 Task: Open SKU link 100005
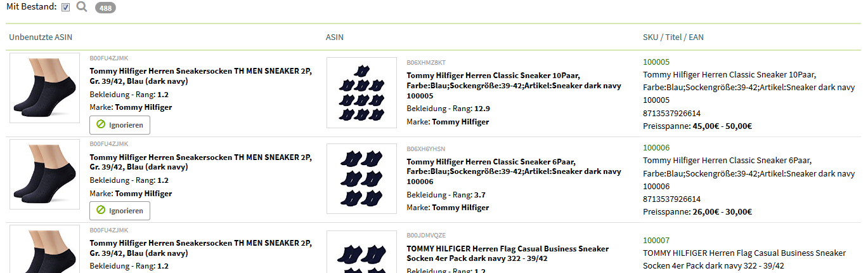656,62
